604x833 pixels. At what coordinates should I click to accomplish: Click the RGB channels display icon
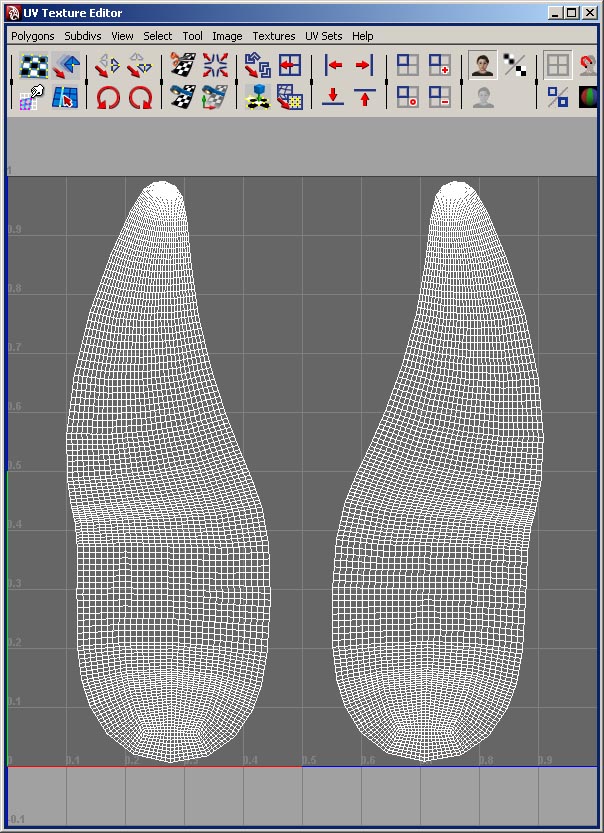coord(589,98)
